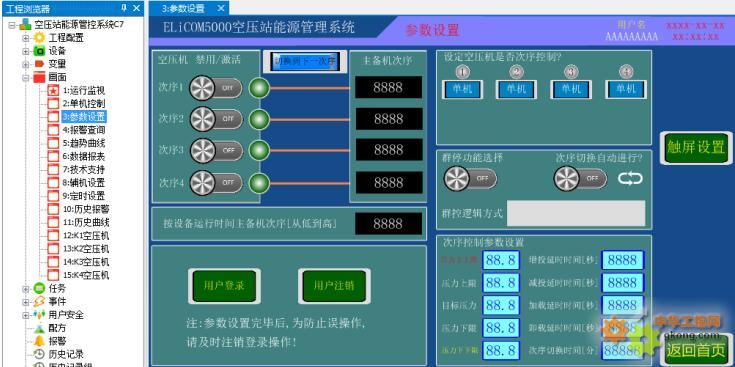Click the 用户登录 button
Image resolution: width=735 pixels, height=367 pixels.
pyautogui.click(x=225, y=286)
